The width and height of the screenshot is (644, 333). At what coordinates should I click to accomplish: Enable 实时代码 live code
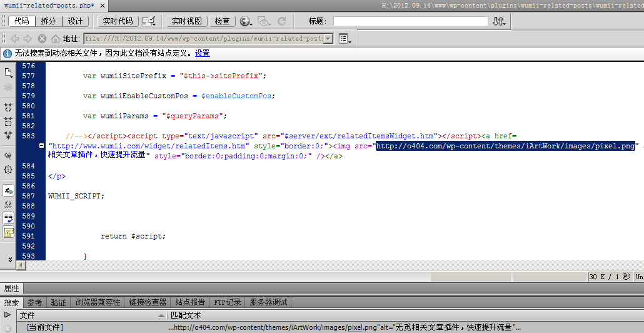point(118,21)
